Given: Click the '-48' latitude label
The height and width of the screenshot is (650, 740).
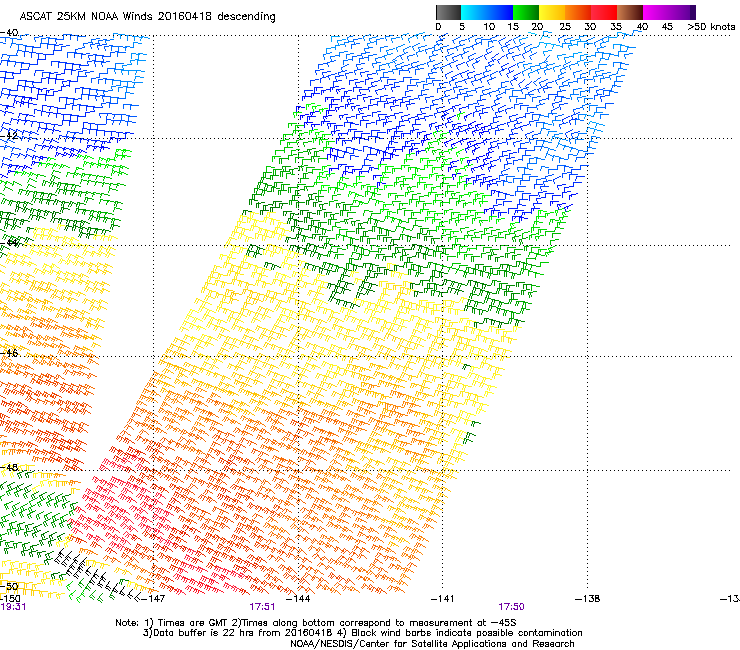Looking at the screenshot, I should tap(9, 467).
